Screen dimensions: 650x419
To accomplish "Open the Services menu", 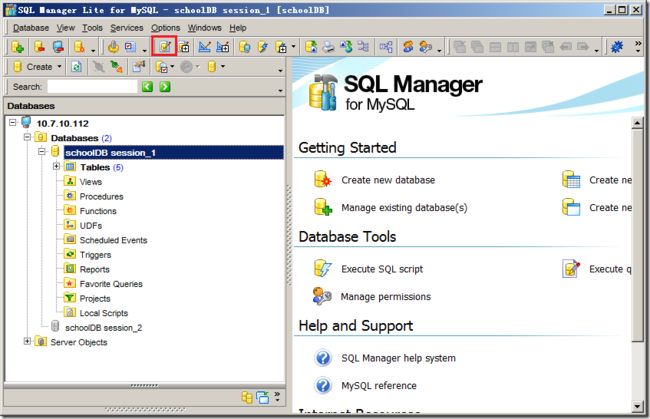I will pyautogui.click(x=126, y=28).
